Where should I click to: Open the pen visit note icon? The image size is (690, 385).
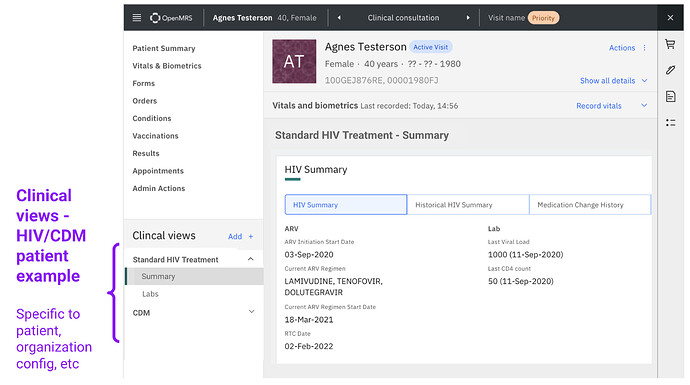coord(670,70)
